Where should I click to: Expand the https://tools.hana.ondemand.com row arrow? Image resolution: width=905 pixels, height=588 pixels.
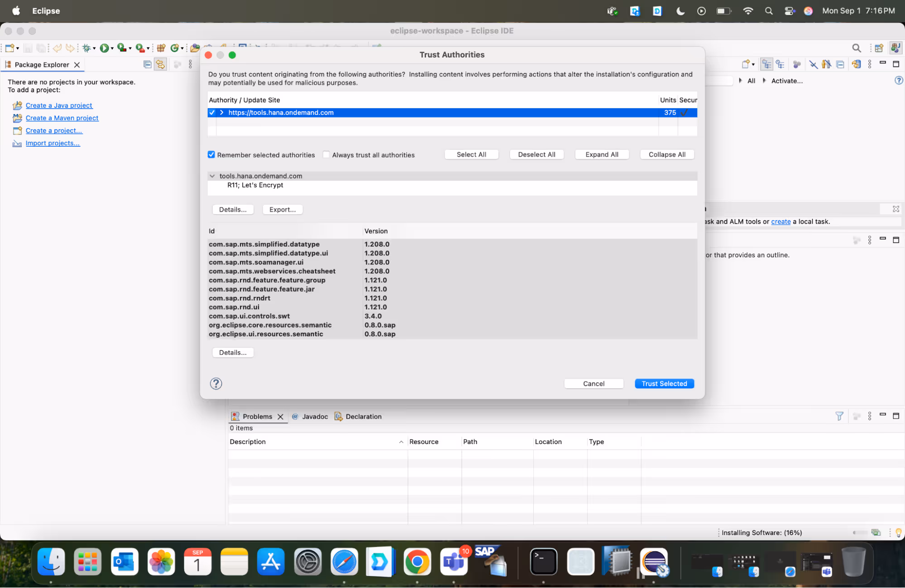[222, 113]
